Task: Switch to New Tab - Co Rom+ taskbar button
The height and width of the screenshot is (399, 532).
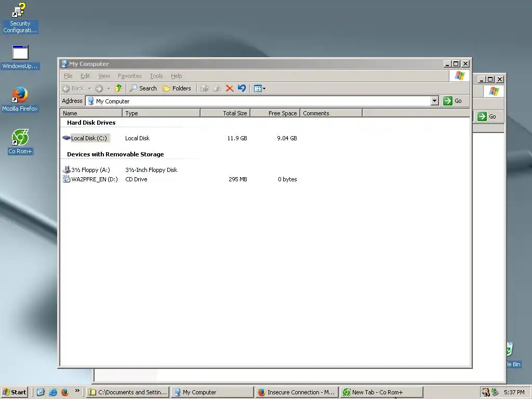Action: 382,392
